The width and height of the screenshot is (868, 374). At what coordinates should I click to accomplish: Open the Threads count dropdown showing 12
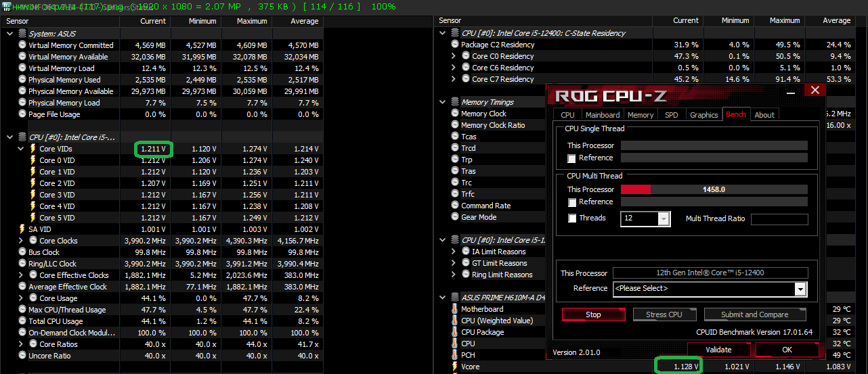tap(664, 218)
